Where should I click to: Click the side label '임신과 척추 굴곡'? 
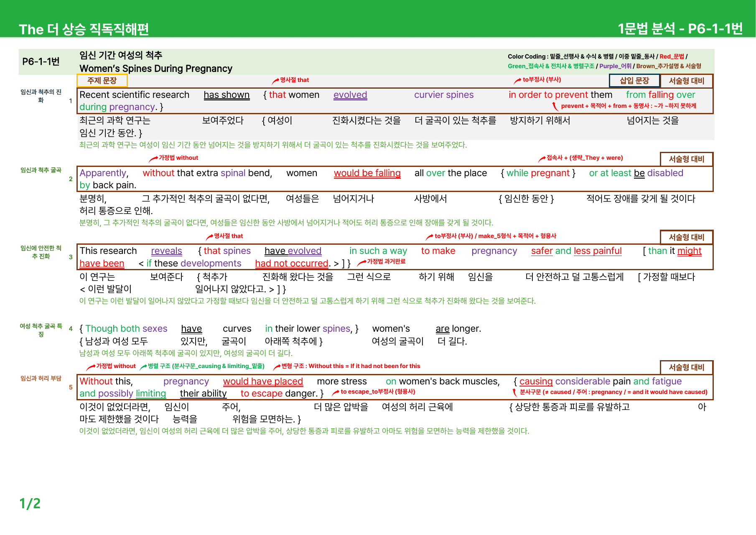click(41, 170)
